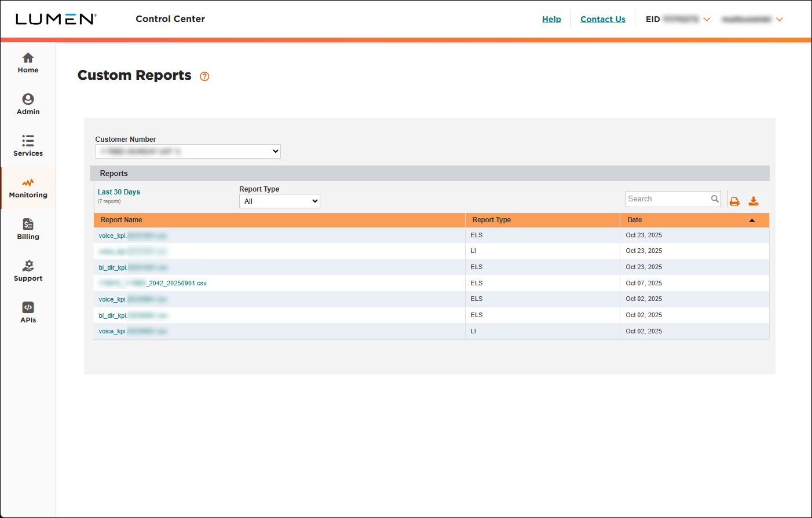Expand the EID dropdown in header

click(x=707, y=19)
